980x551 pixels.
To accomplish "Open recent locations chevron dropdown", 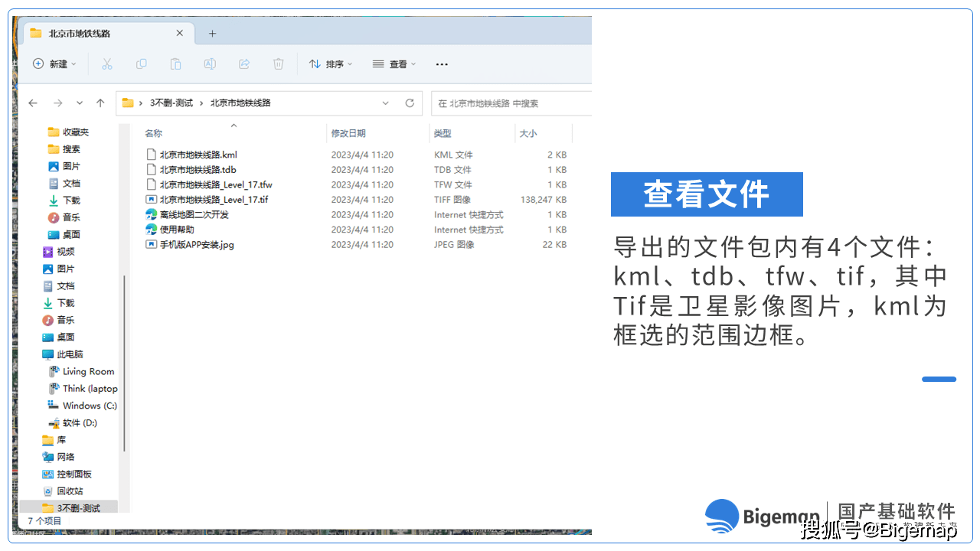I will tap(80, 103).
